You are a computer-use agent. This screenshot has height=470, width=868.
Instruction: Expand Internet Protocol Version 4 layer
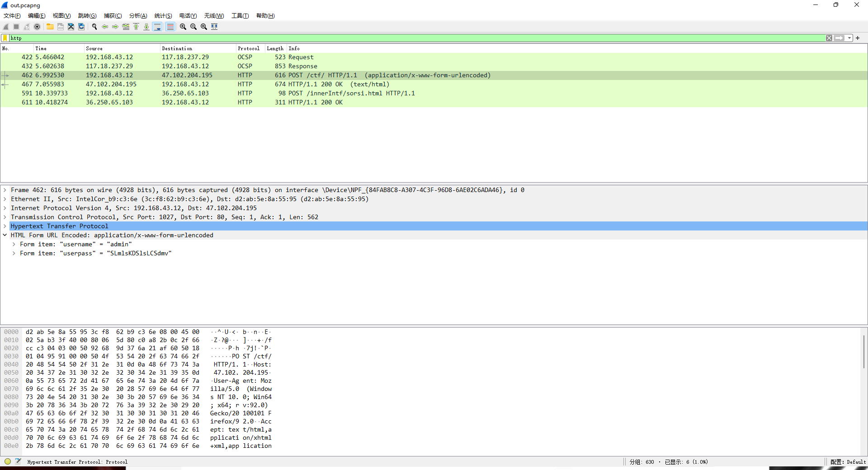point(5,208)
